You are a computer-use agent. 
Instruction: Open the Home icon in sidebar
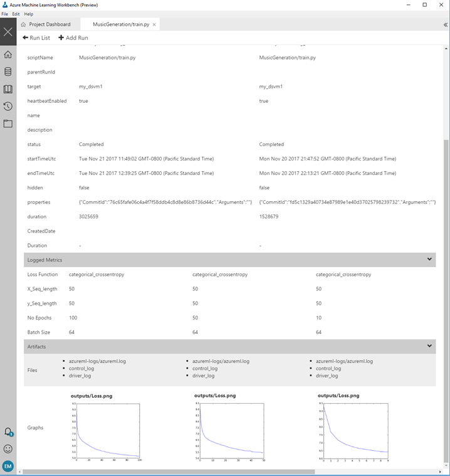[8, 55]
